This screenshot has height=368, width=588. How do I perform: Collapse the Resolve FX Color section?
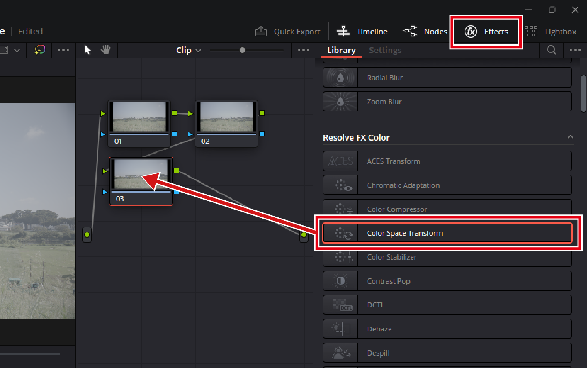point(571,137)
